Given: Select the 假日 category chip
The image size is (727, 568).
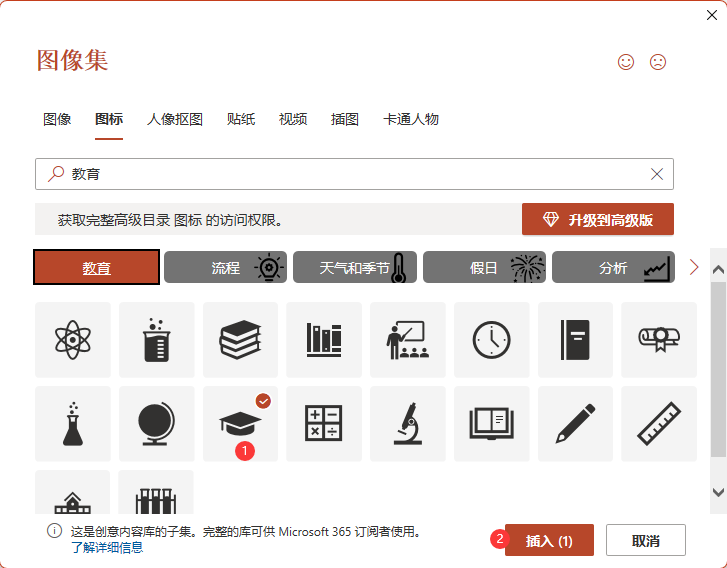Looking at the screenshot, I should tap(484, 267).
